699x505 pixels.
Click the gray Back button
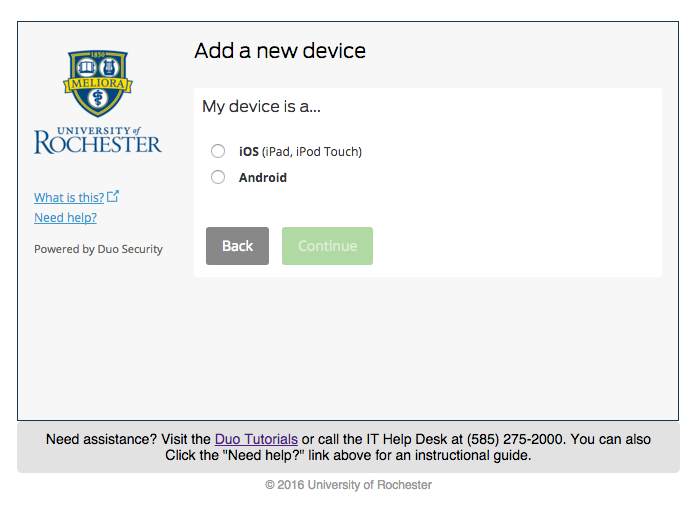point(237,246)
